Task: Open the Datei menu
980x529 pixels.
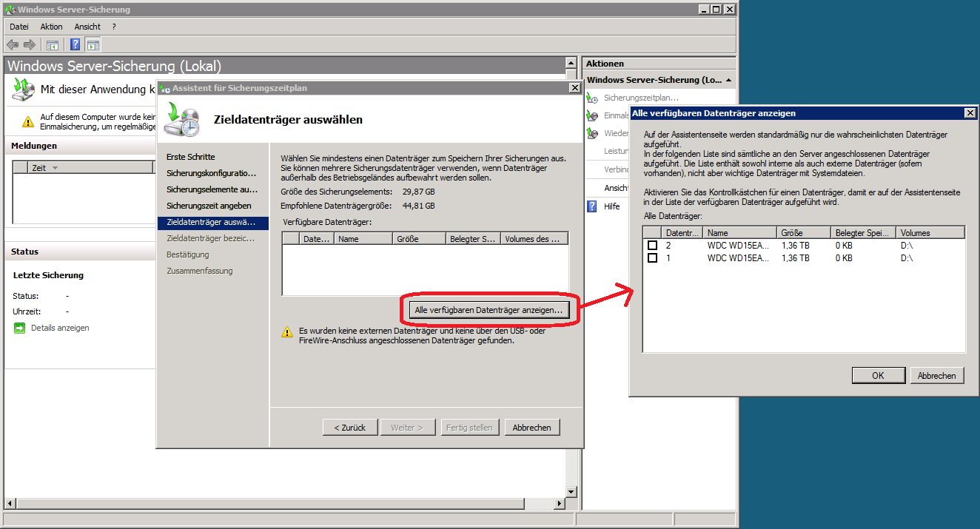Action: pos(19,27)
